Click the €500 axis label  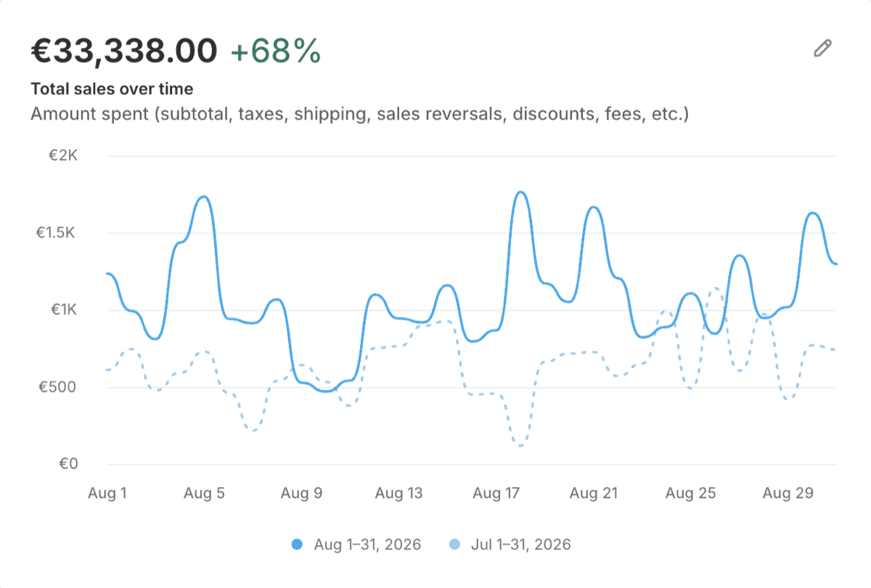pyautogui.click(x=58, y=387)
